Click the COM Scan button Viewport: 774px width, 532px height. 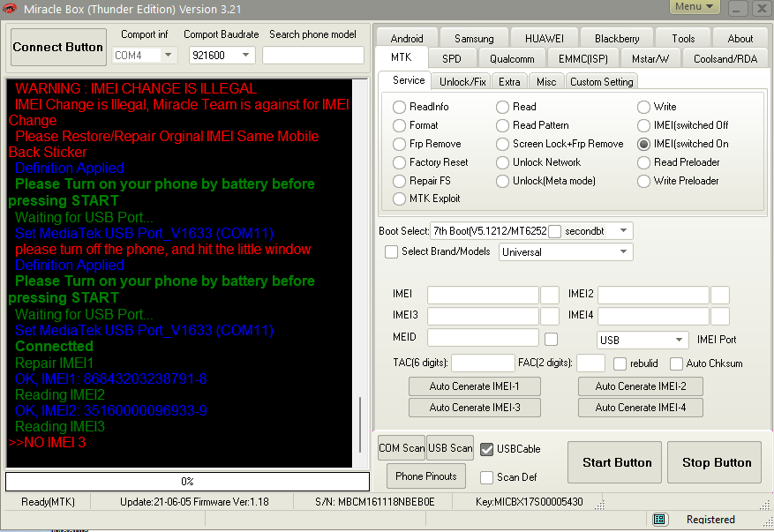[x=402, y=448]
